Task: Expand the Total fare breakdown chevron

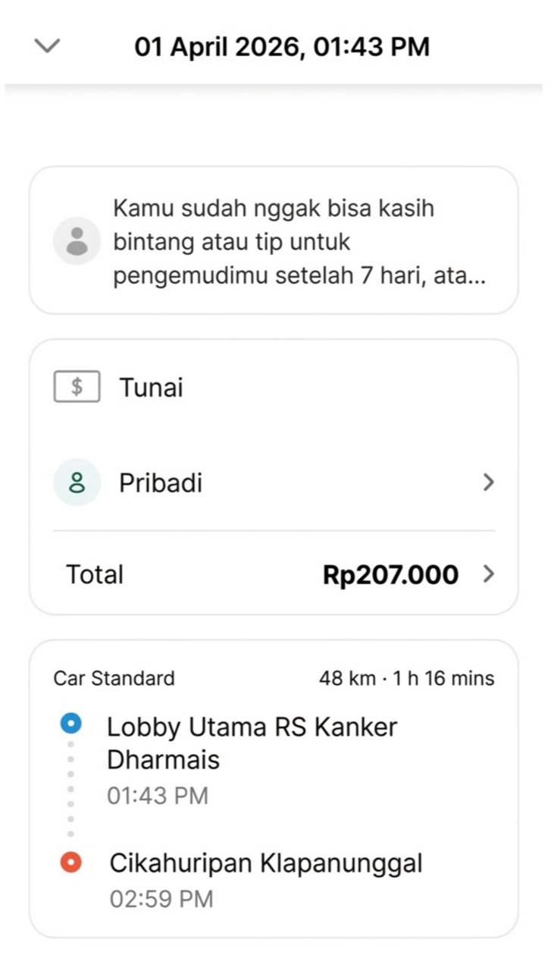Action: coord(488,574)
